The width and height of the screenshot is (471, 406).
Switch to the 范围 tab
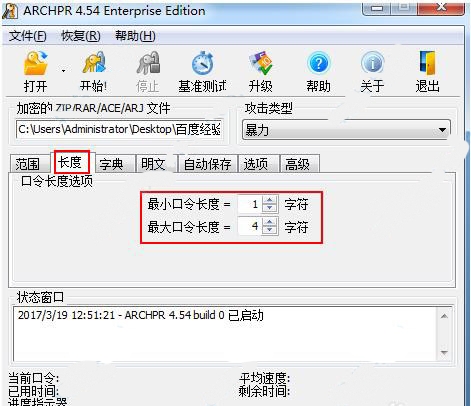[27, 164]
